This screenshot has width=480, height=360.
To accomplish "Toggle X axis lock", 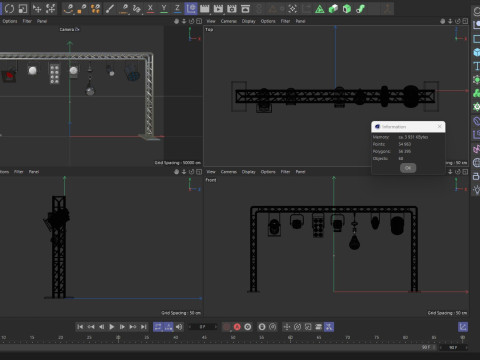I will (150, 9).
